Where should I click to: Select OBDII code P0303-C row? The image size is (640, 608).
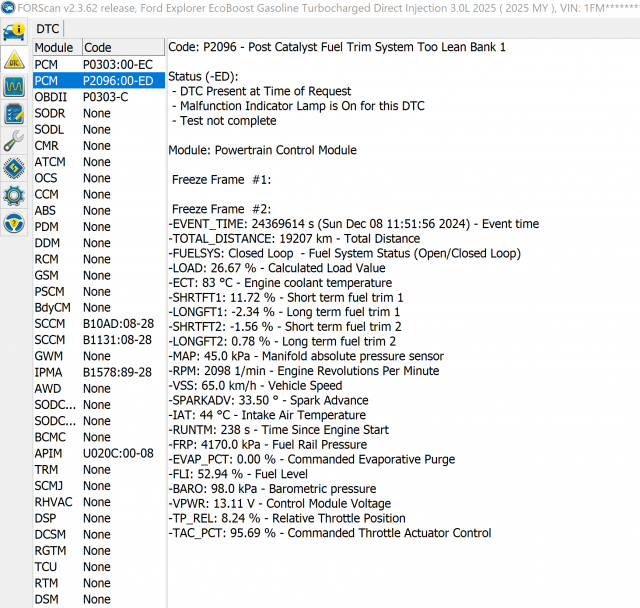click(99, 97)
